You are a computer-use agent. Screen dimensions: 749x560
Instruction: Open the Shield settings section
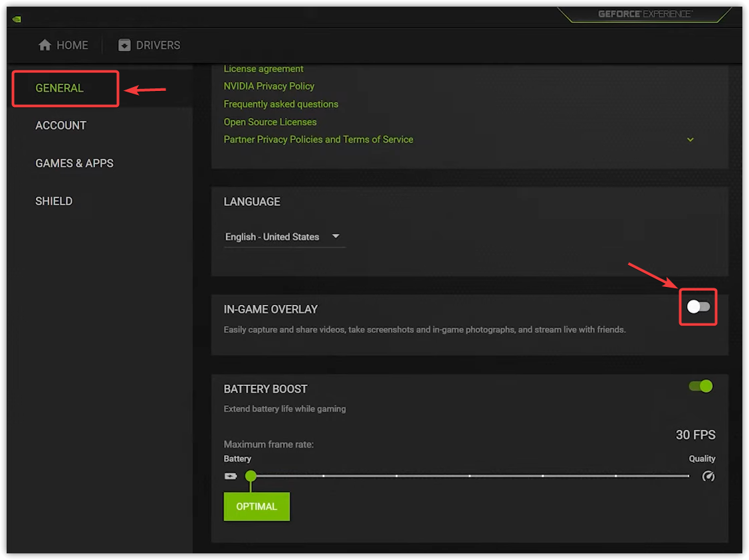click(x=54, y=201)
